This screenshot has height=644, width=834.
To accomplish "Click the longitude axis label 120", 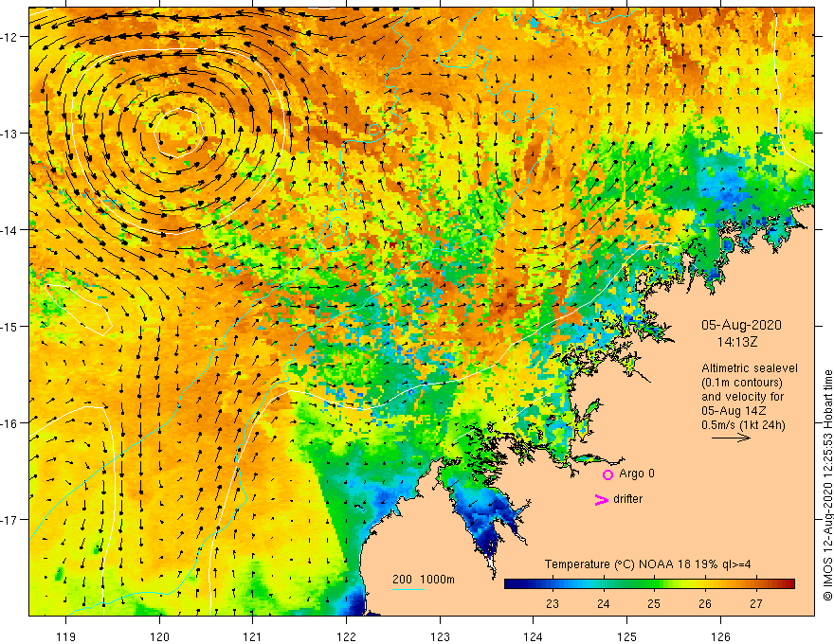I will coord(159,636).
